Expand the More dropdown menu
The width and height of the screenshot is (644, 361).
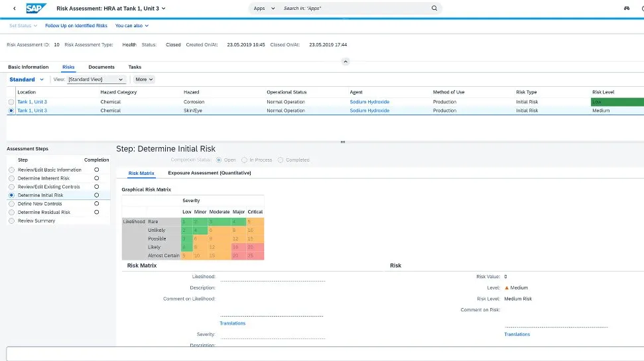click(x=143, y=79)
